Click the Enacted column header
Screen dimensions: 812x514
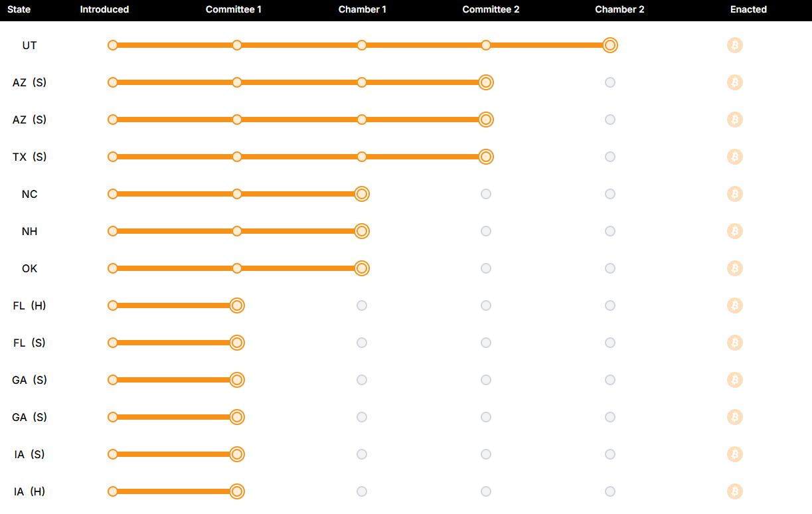click(x=748, y=9)
